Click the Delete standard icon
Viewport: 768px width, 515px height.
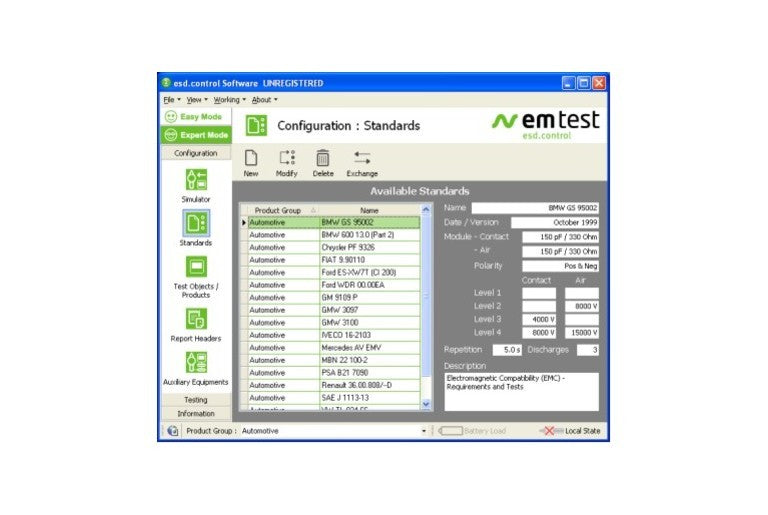pos(322,158)
